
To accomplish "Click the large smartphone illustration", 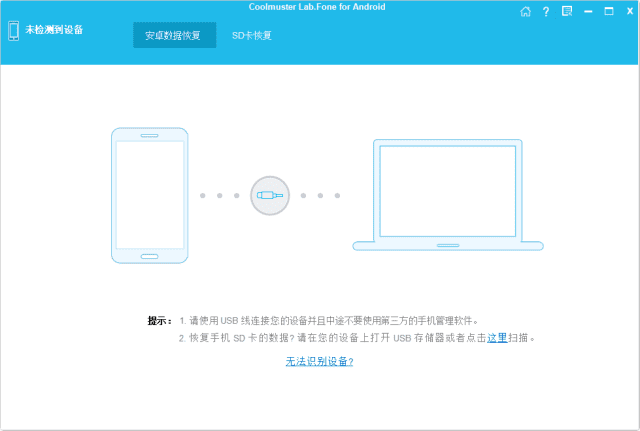I will coord(149,196).
